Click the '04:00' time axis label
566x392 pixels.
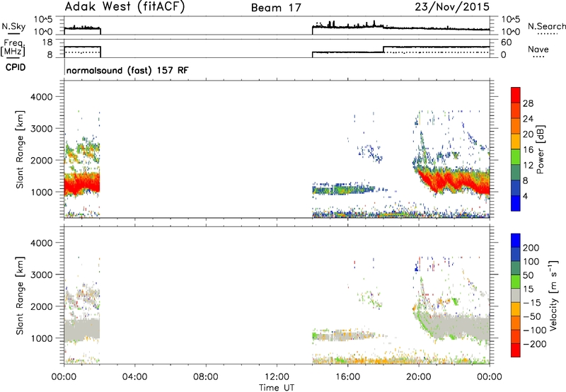(x=134, y=376)
